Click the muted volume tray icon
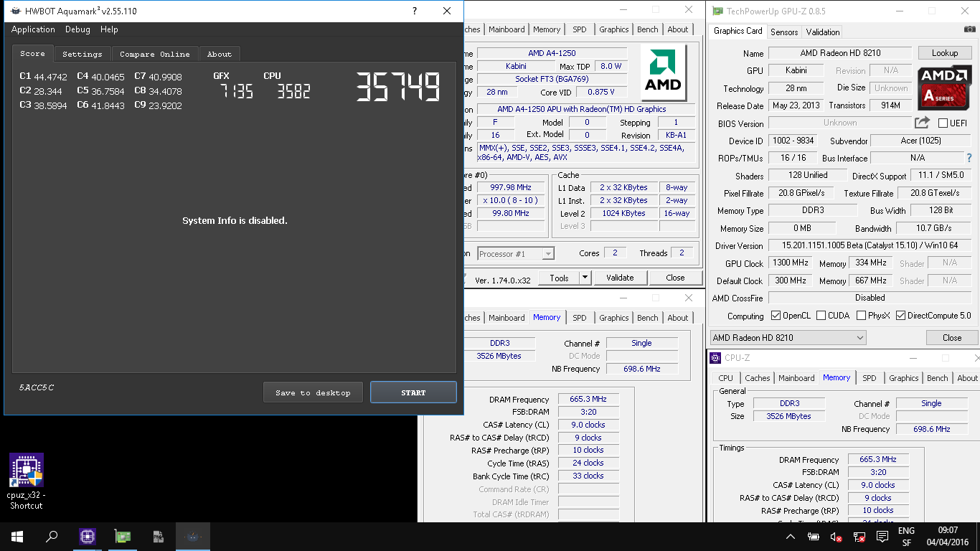This screenshot has height=551, width=980. point(837,537)
